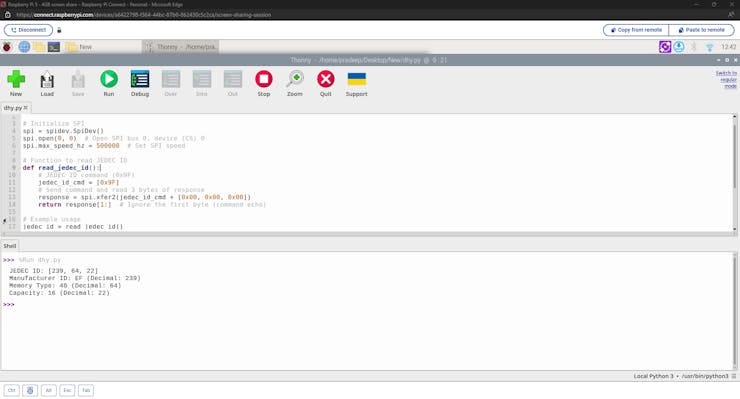The height and width of the screenshot is (399, 740).
Task: Select the Shell tab
Action: 9,246
